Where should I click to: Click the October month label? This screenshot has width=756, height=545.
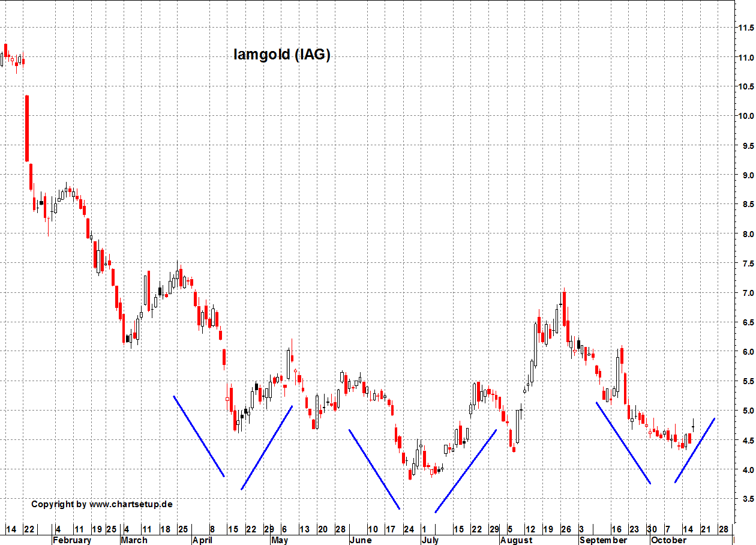(x=668, y=540)
